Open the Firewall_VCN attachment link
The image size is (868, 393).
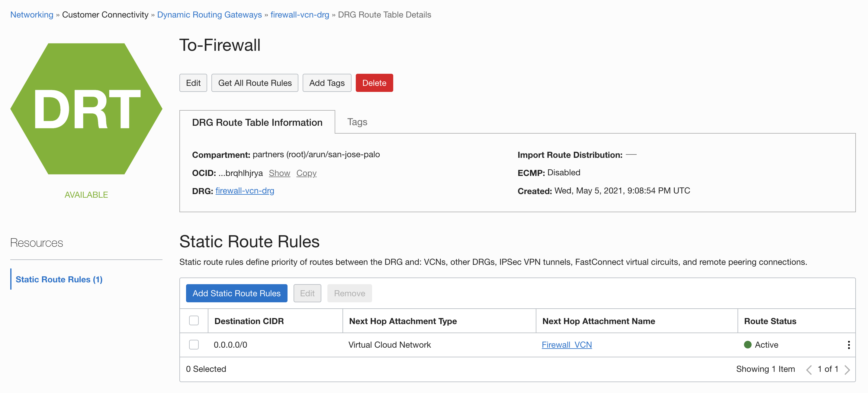[x=566, y=345]
